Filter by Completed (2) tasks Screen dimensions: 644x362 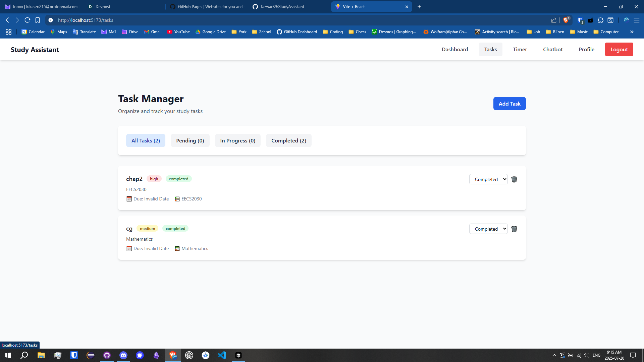(288, 140)
